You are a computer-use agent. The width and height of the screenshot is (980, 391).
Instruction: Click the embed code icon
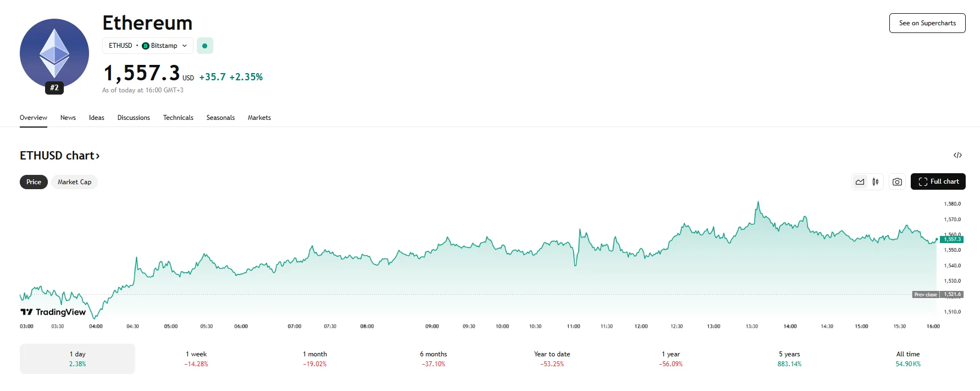click(x=957, y=156)
